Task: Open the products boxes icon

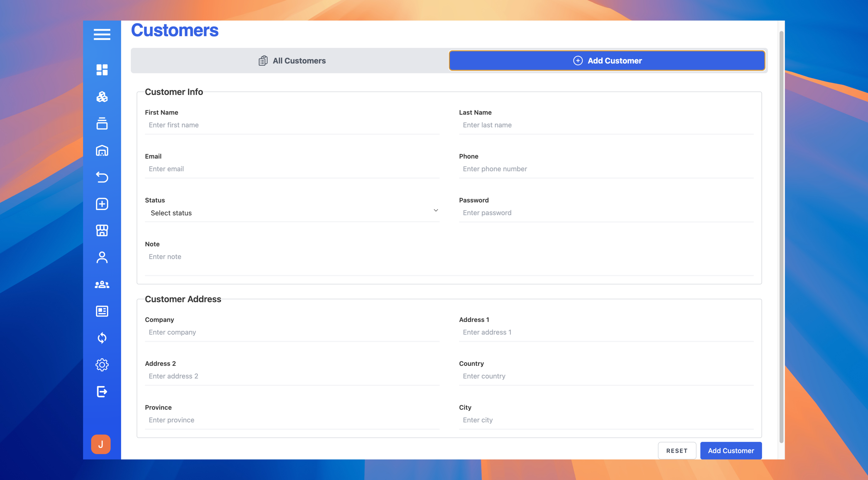Action: coord(102,97)
